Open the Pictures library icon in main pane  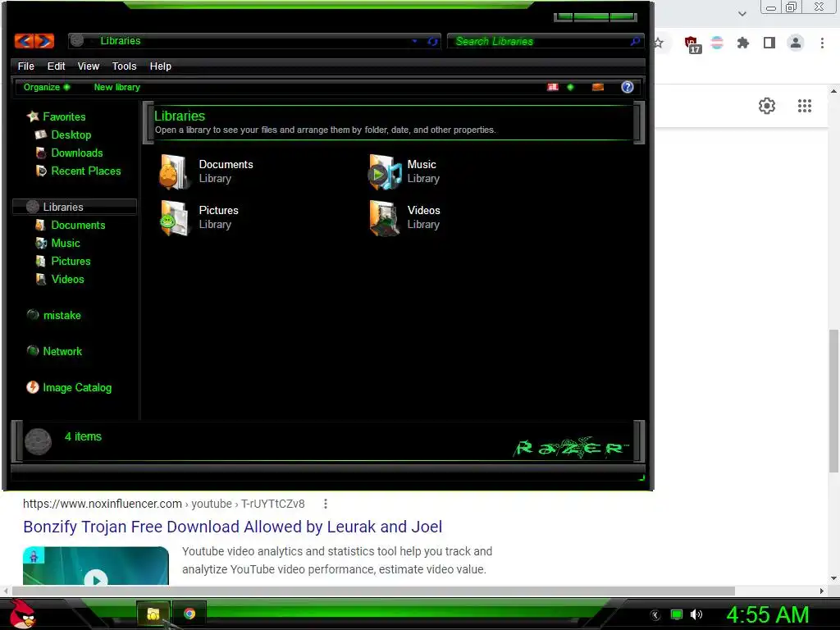click(174, 218)
